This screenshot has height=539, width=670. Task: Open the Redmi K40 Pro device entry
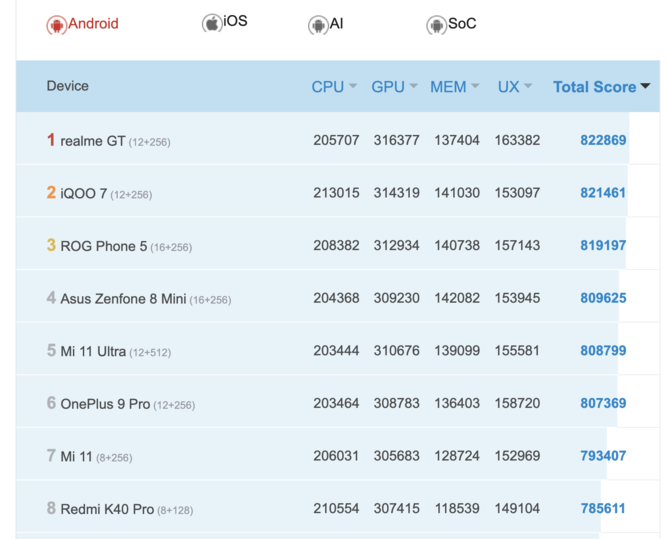[107, 509]
